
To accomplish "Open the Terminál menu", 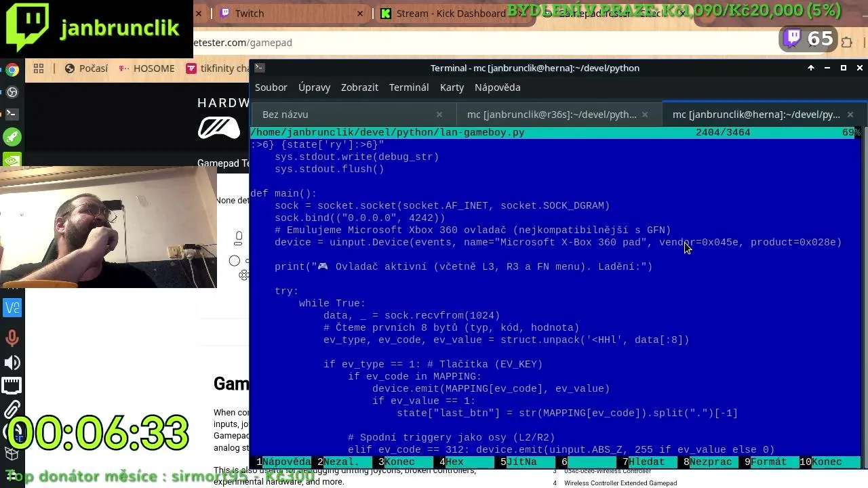I will (x=409, y=87).
